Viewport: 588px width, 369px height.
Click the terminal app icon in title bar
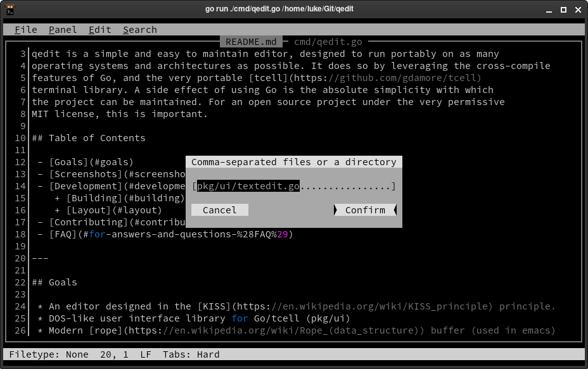pos(10,9)
